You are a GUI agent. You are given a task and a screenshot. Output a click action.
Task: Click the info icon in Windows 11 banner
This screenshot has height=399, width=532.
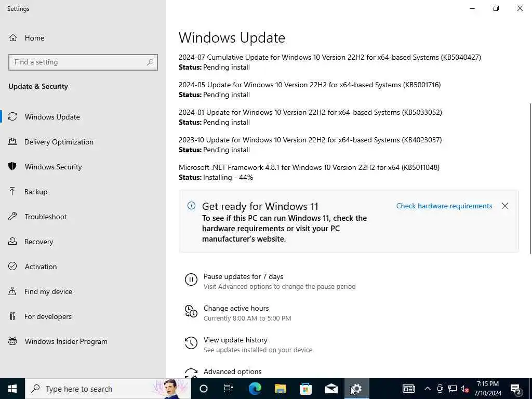191,206
